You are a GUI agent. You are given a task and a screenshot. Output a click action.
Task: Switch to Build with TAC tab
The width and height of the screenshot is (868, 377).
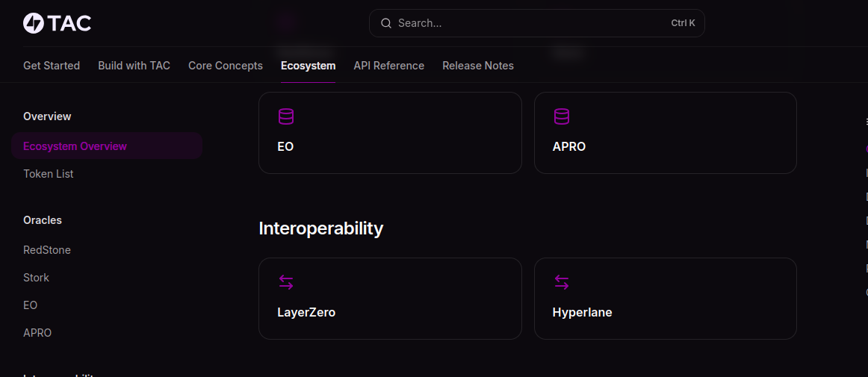click(134, 66)
